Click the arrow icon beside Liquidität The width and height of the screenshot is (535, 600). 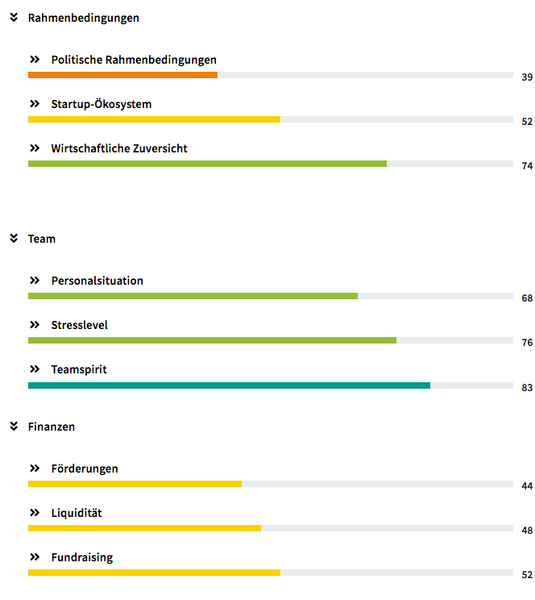coord(35,513)
